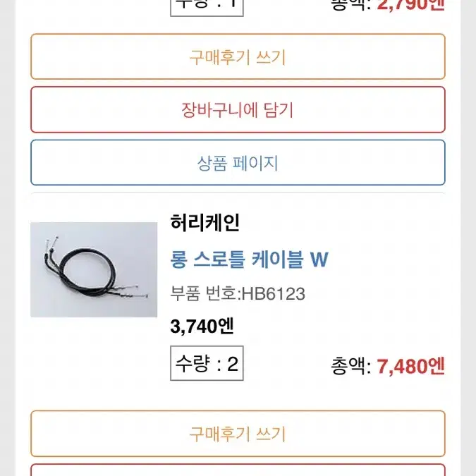Select the partially visible 수량 : 1 box
The width and height of the screenshot is (476, 476).
tap(207, 8)
